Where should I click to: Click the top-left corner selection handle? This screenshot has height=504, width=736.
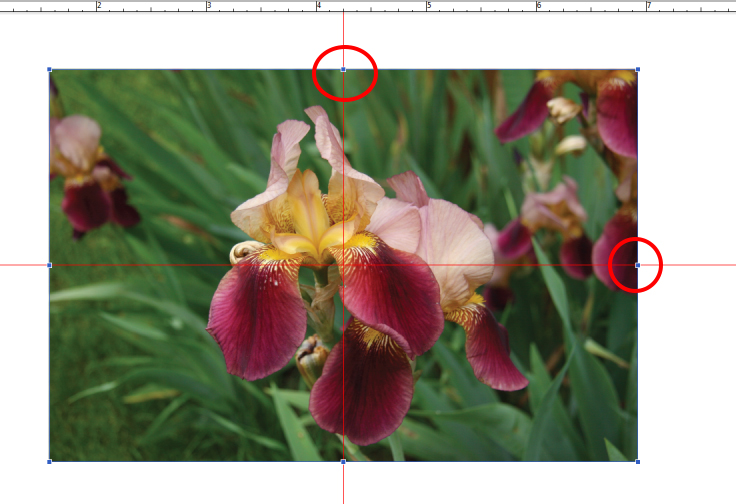click(x=50, y=69)
